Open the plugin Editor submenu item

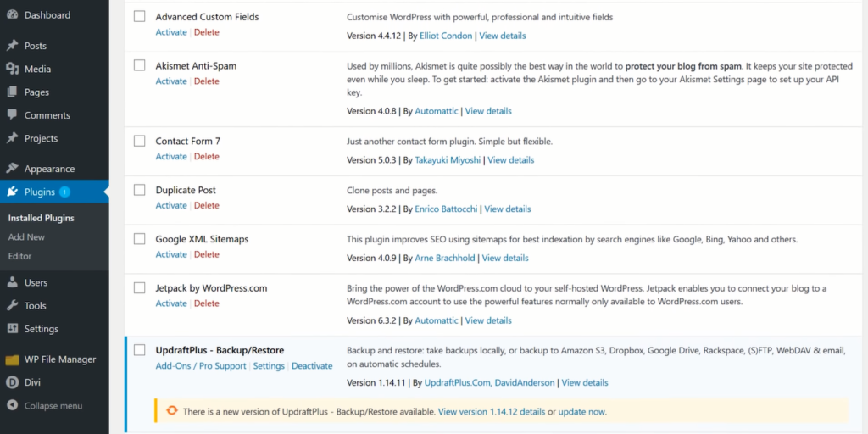pyautogui.click(x=19, y=256)
